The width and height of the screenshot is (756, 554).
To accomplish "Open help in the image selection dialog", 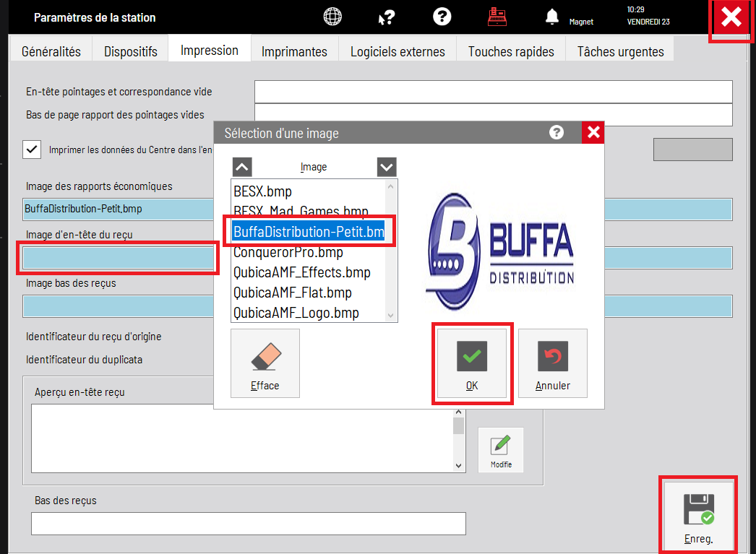I will click(557, 132).
